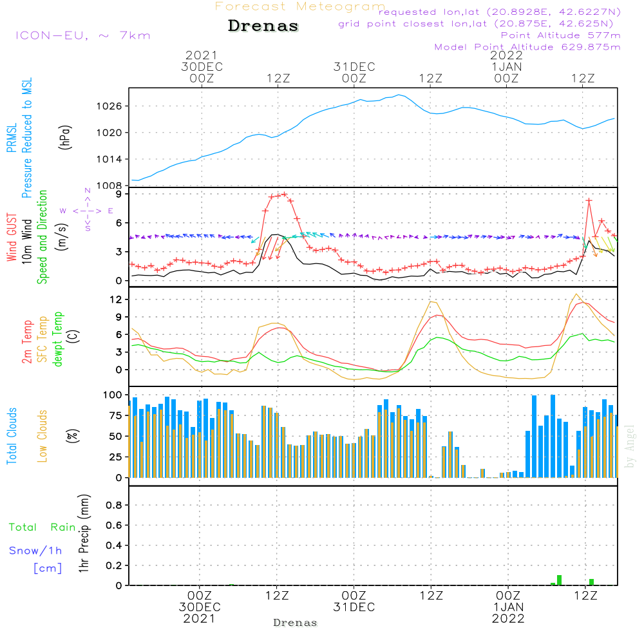
Task: Click the green "Speed and Direction" label
Action: [43, 237]
